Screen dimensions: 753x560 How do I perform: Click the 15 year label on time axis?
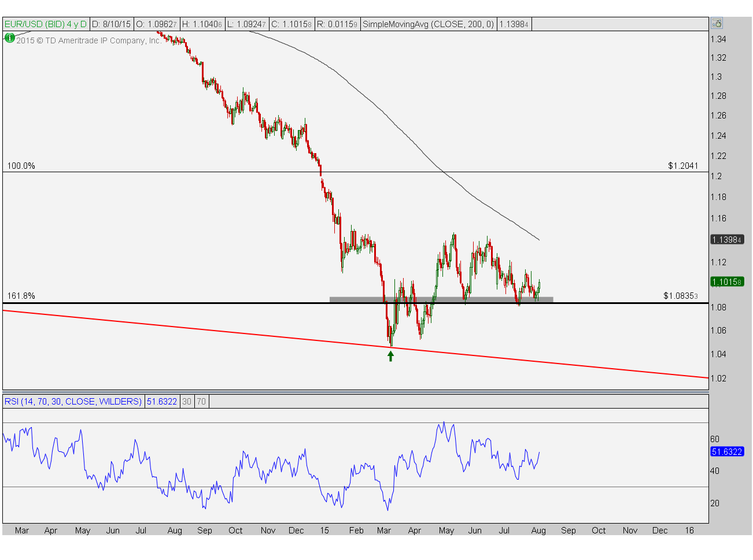tap(324, 531)
